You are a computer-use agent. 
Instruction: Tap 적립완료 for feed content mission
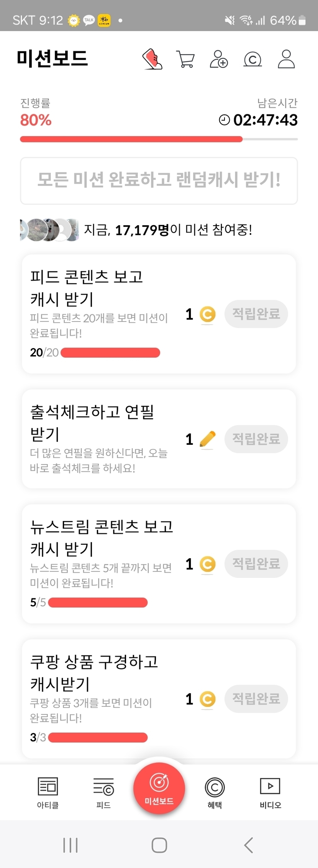pyautogui.click(x=256, y=314)
